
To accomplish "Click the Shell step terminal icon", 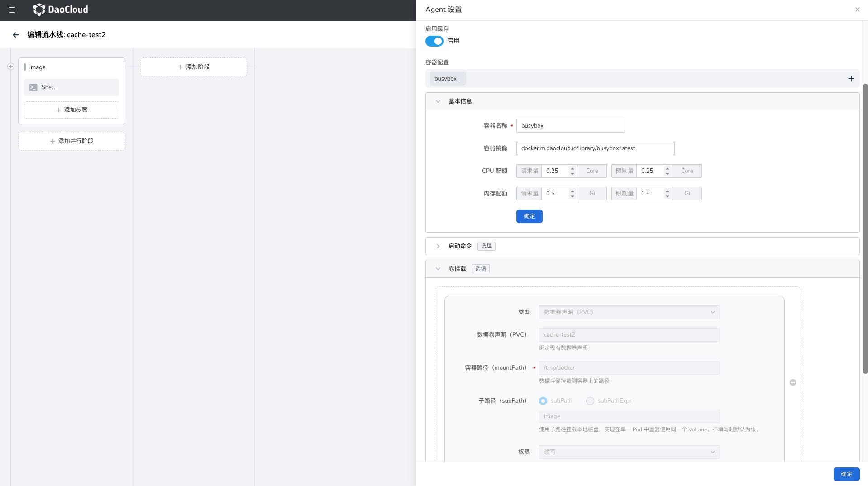I will [x=33, y=87].
